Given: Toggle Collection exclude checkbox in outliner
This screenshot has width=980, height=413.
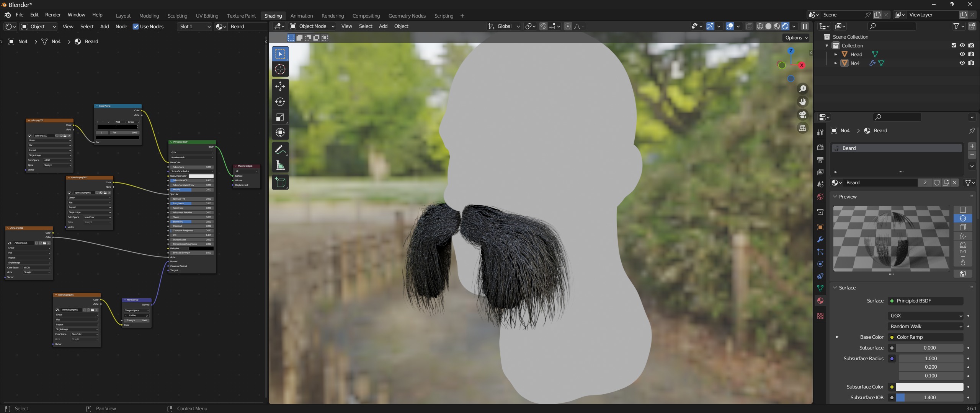Looking at the screenshot, I should coord(954,46).
